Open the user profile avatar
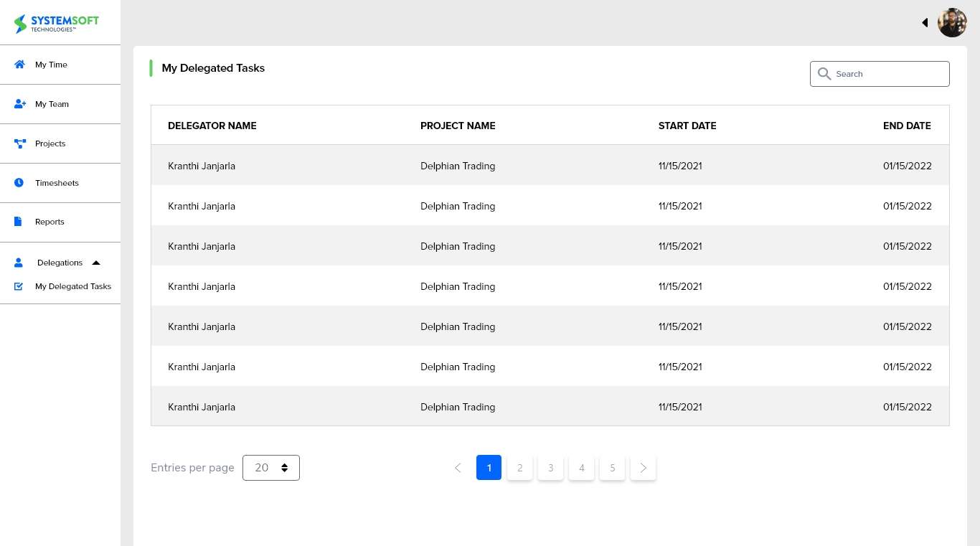The image size is (980, 546). 952,23
